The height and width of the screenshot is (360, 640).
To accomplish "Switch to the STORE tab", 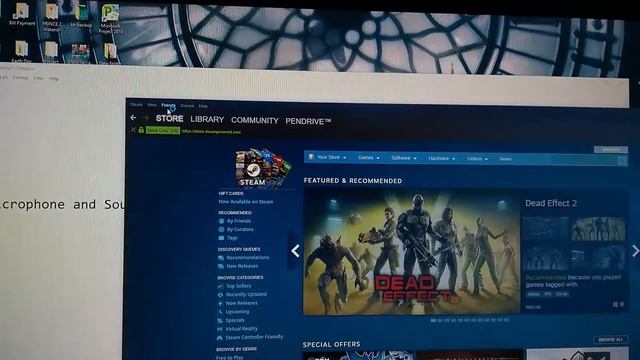I will point(169,118).
